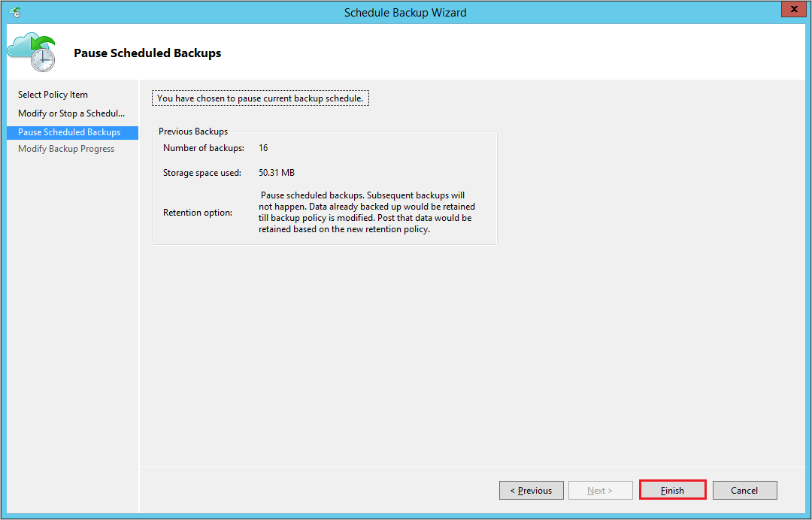The width and height of the screenshot is (812, 520).
Task: Close the Schedule Backup Wizard window
Action: click(793, 9)
